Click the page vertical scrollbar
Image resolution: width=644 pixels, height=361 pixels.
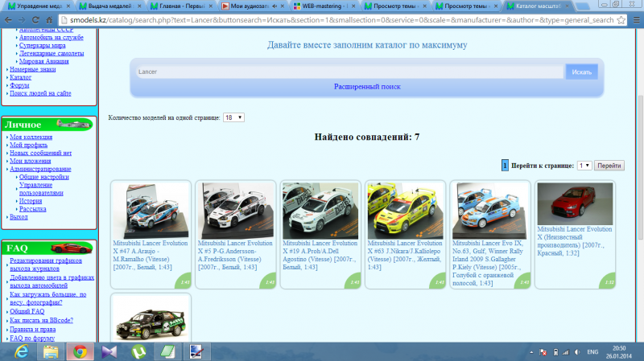(x=640, y=168)
